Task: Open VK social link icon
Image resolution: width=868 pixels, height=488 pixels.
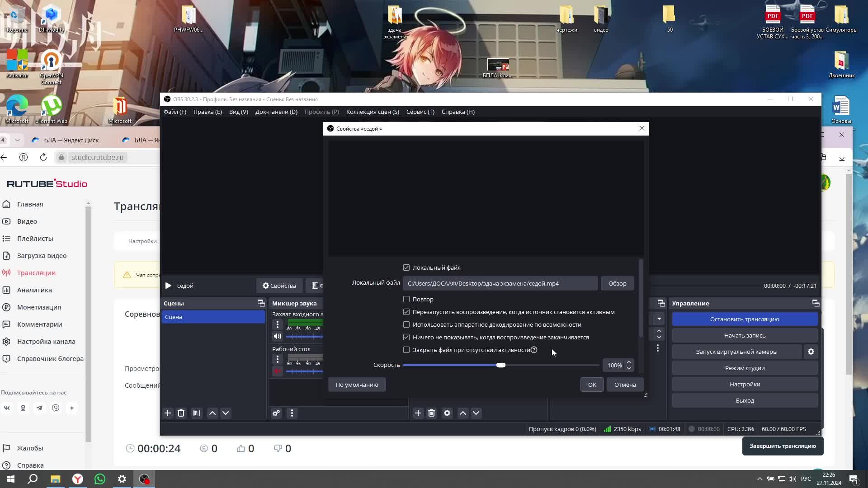Action: click(x=7, y=408)
